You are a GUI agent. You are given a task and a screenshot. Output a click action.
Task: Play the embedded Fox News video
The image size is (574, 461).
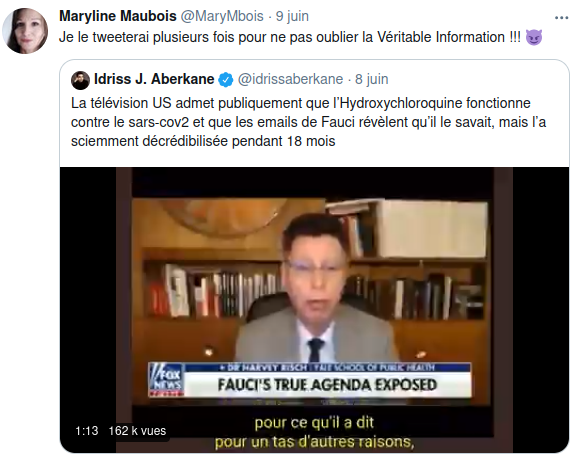[314, 310]
